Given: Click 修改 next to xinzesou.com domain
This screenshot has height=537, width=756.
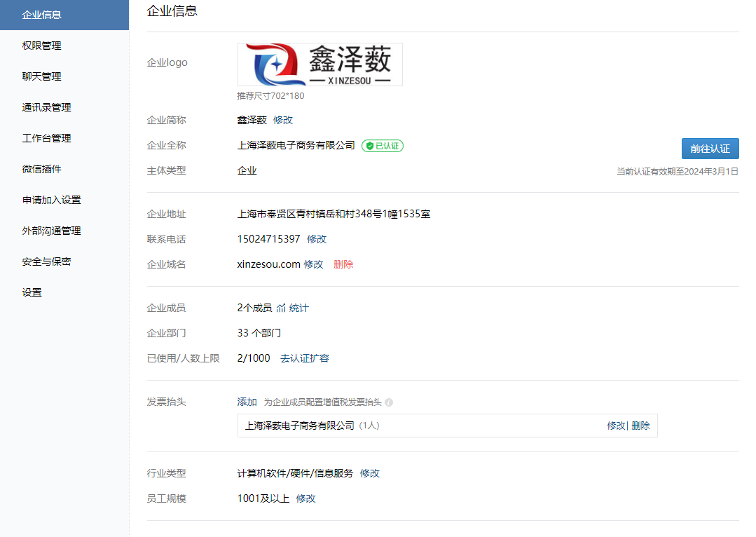Looking at the screenshot, I should 313,264.
